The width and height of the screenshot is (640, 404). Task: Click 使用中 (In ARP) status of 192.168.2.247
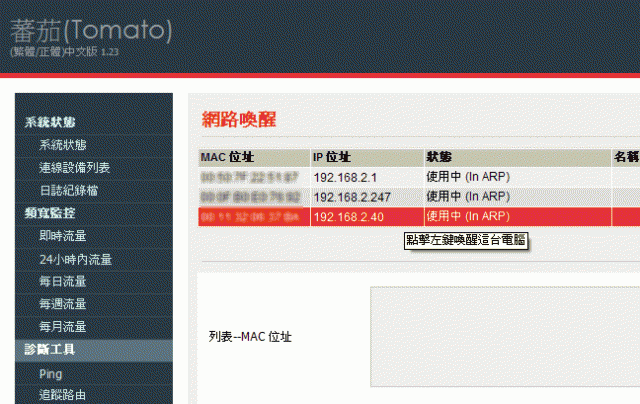(468, 197)
